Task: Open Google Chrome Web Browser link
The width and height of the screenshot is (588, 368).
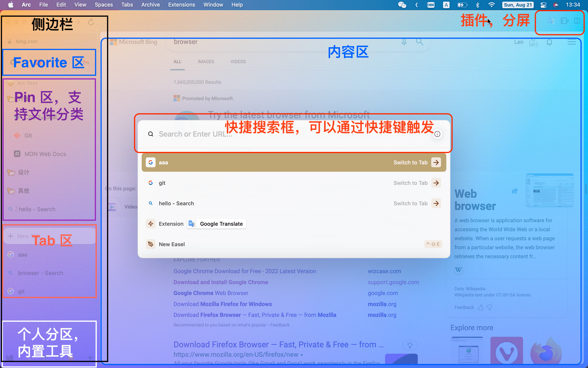Action: (211, 293)
